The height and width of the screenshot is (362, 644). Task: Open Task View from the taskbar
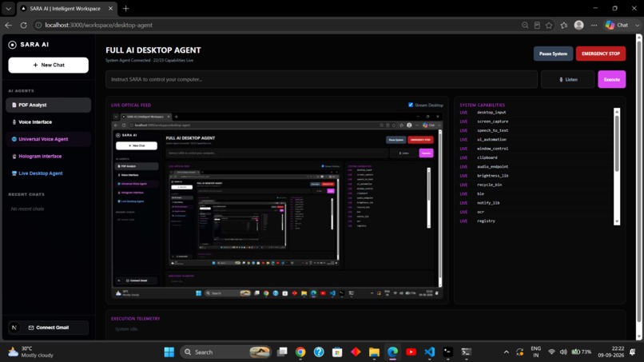tap(282, 352)
